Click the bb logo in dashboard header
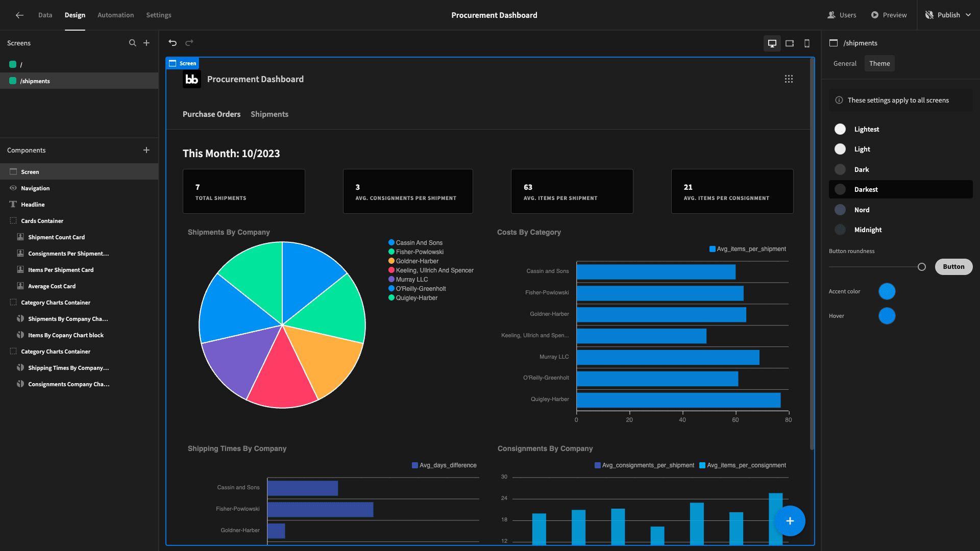The image size is (980, 551). [x=192, y=79]
